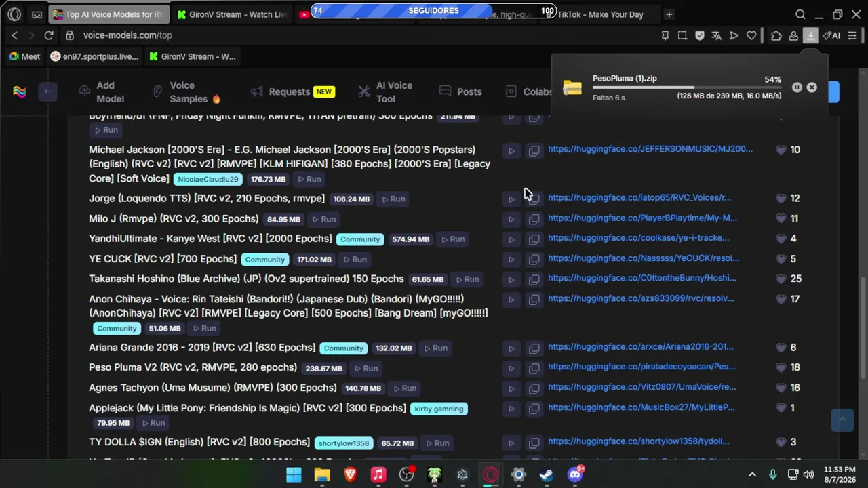The width and height of the screenshot is (868, 488).
Task: Like the Jorge (Loquendo TTS) model
Action: pyautogui.click(x=781, y=198)
